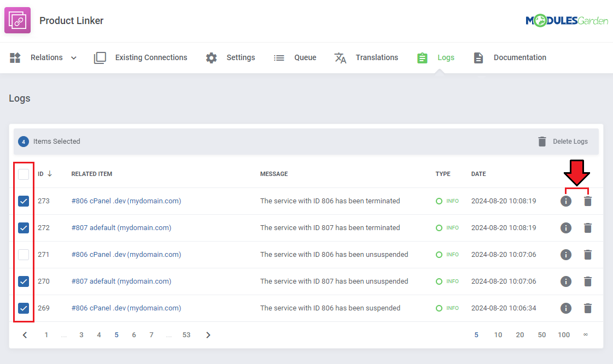The image size is (613, 364).
Task: Click the Queue list icon
Action: pyautogui.click(x=279, y=58)
